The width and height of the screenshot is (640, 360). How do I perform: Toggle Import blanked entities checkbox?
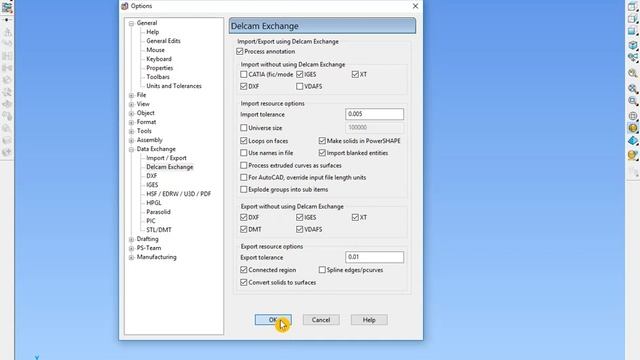[x=322, y=153]
